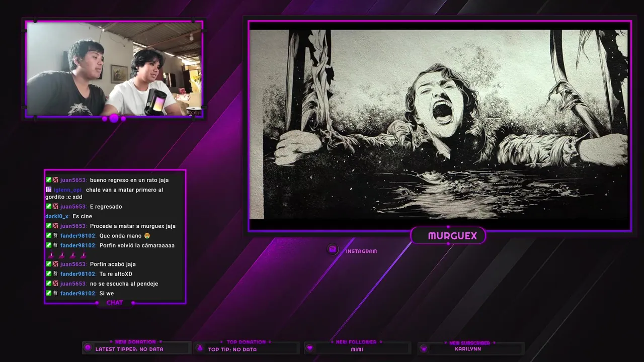Click the Top Donation money bag icon
Image resolution: width=644 pixels, height=362 pixels.
(x=200, y=348)
